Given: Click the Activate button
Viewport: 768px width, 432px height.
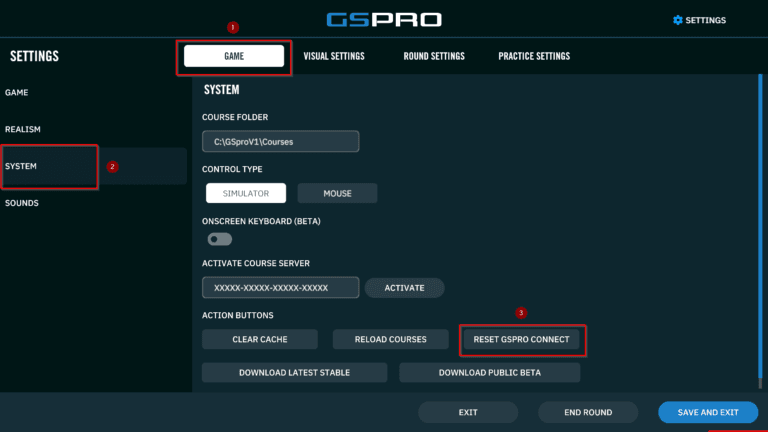Looking at the screenshot, I should (x=405, y=288).
